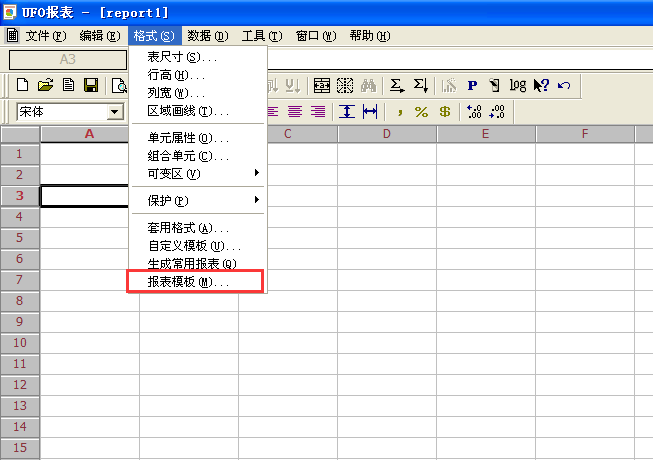The width and height of the screenshot is (653, 460).
Task: Click cell E10 in the grid
Action: click(x=486, y=343)
